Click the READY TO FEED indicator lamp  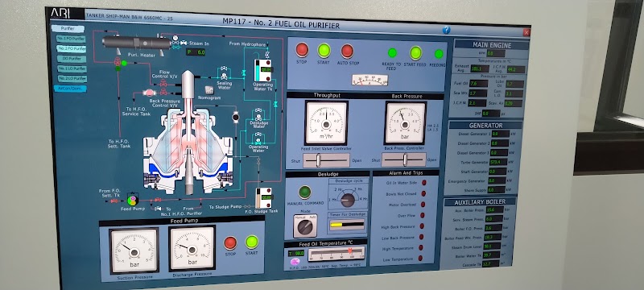tap(392, 52)
